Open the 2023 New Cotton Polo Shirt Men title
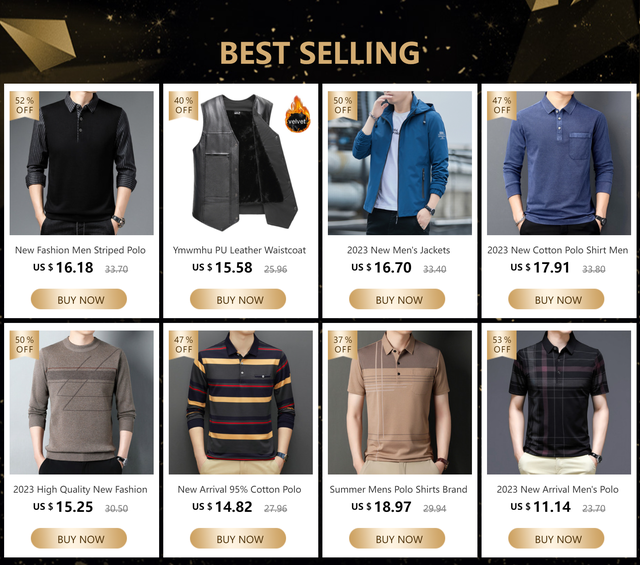Viewport: 640px width, 565px height. (x=558, y=250)
